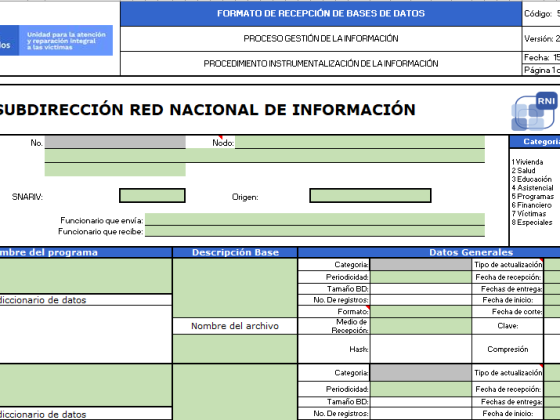Image resolution: width=560 pixels, height=420 pixels.
Task: Select the green Medio de Recepción field
Action: (x=421, y=326)
